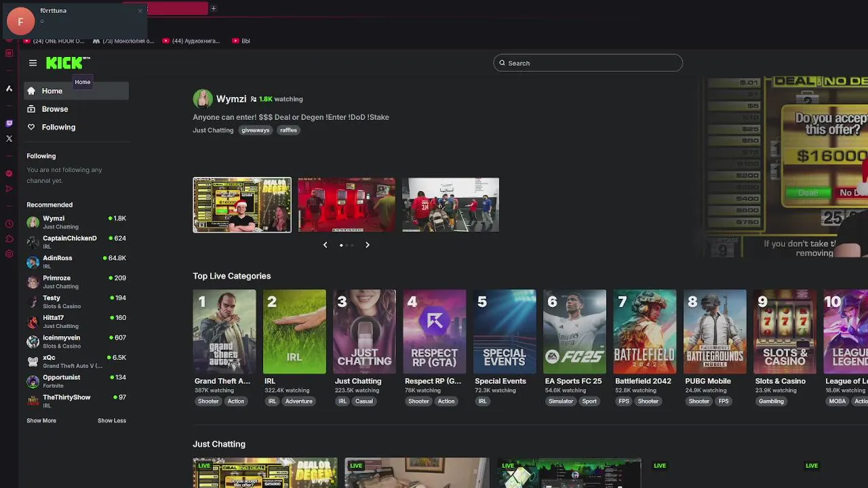
Task: Expand recommended with Show More
Action: tap(41, 421)
